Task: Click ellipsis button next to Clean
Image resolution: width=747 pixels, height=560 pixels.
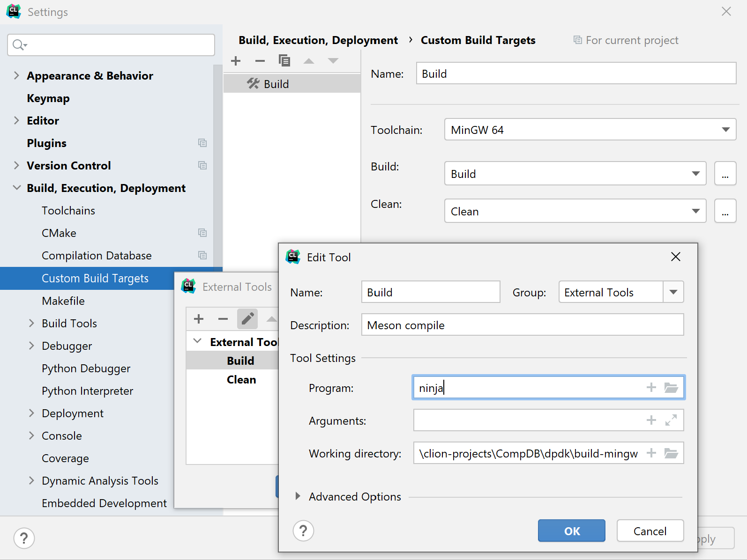Action: [x=725, y=211]
